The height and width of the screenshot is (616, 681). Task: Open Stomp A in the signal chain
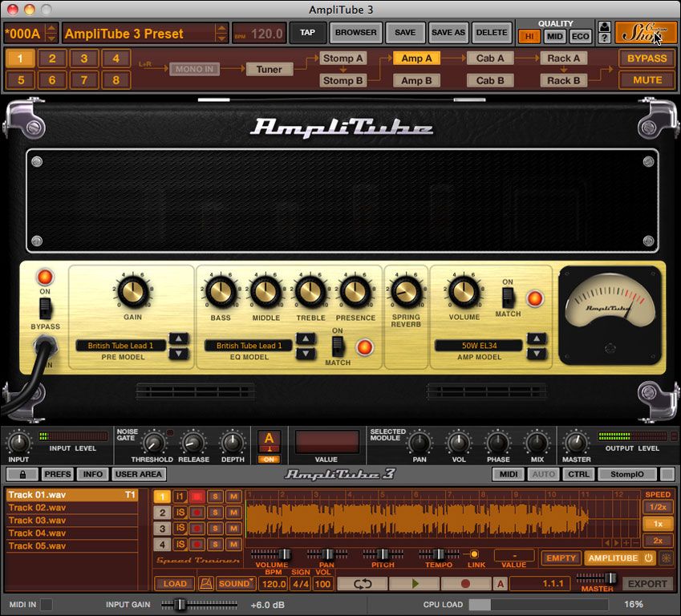click(x=343, y=59)
